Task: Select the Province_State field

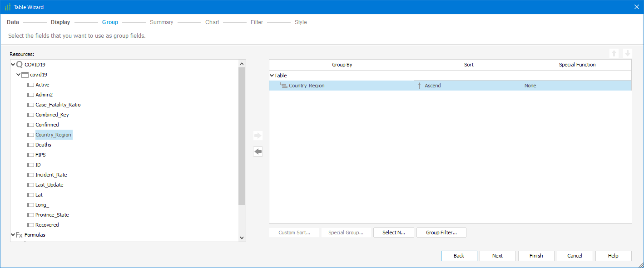Action: pyautogui.click(x=52, y=215)
